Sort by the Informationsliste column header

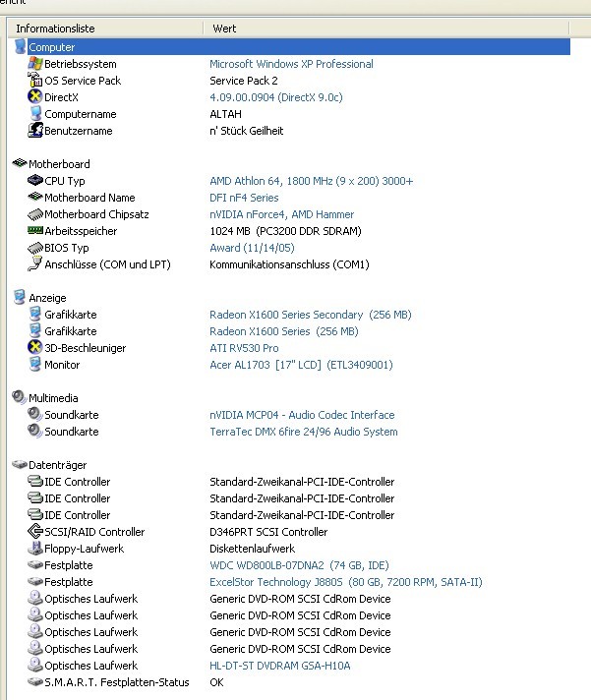(105, 29)
